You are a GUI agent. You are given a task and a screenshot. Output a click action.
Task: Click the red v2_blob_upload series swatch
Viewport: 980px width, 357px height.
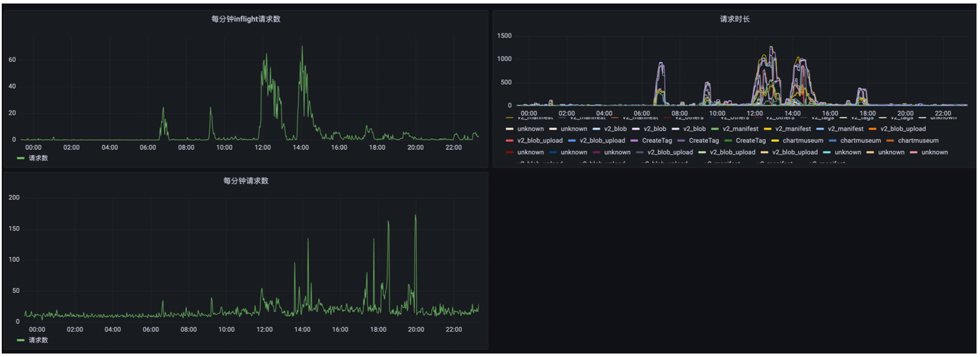510,141
